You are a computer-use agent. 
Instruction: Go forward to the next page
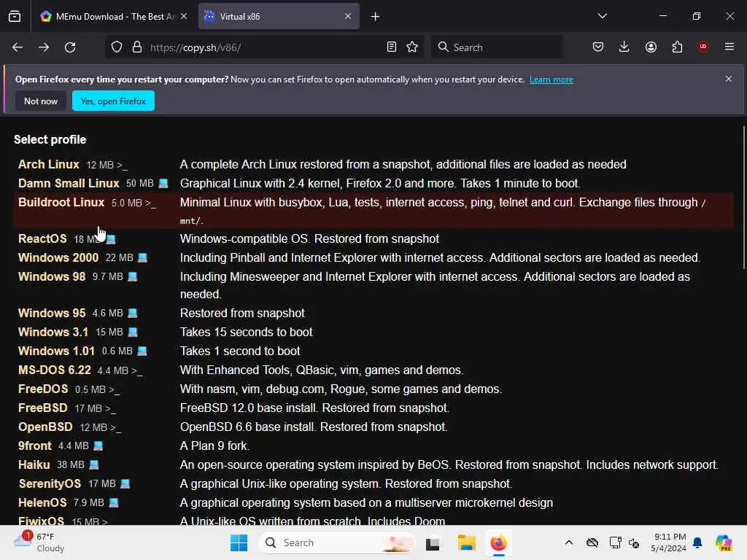pyautogui.click(x=44, y=47)
